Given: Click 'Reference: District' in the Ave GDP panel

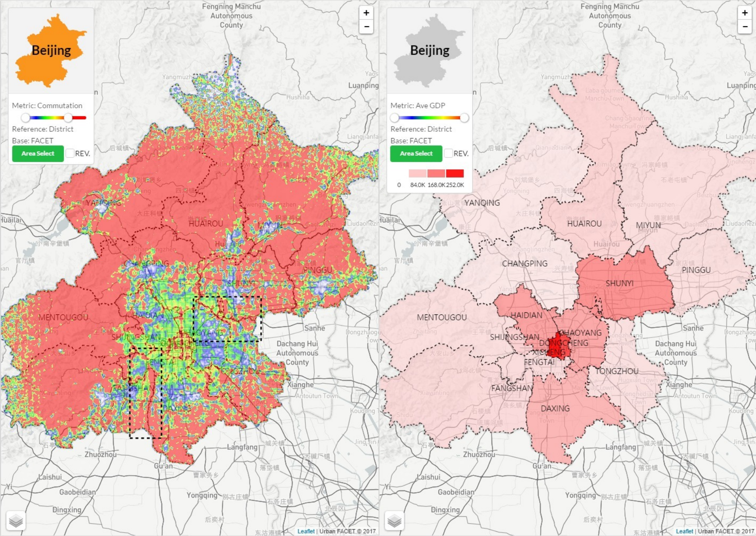Looking at the screenshot, I should tap(421, 129).
